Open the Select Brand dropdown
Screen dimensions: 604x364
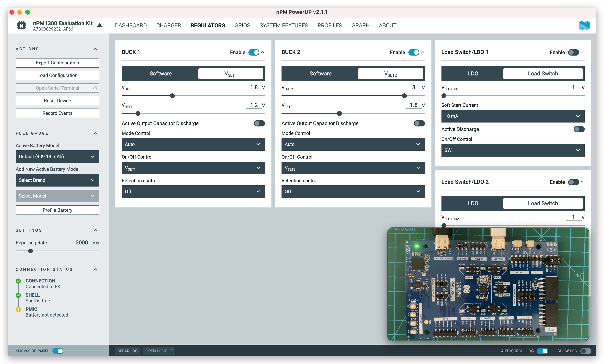click(57, 180)
